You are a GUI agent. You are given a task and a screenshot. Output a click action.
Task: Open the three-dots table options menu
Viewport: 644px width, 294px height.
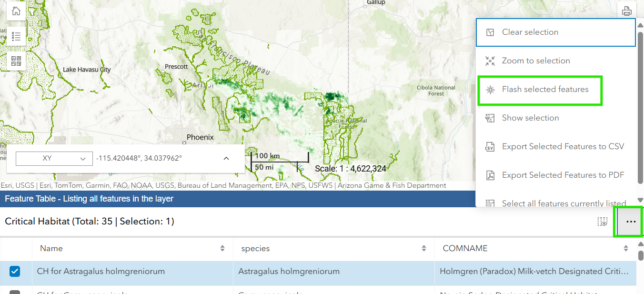631,222
